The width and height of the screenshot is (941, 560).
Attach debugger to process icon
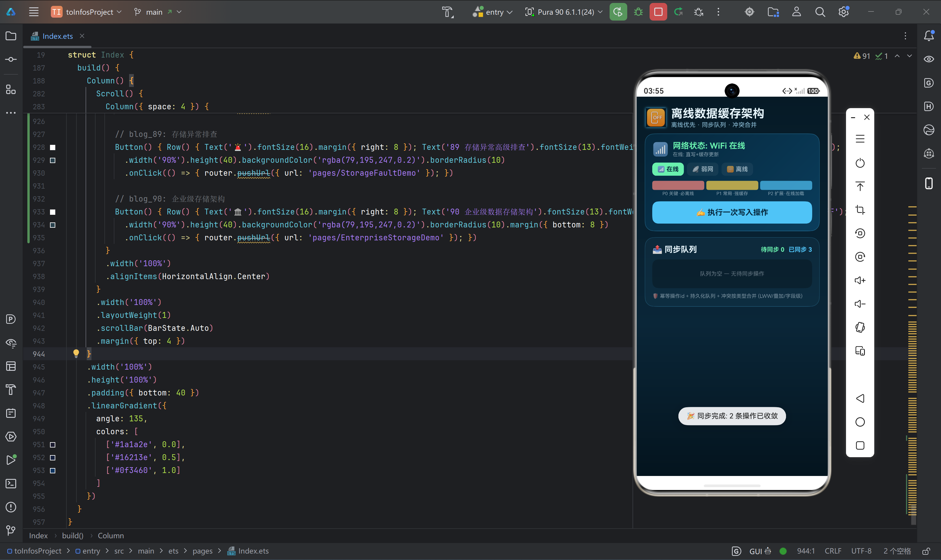tap(699, 12)
